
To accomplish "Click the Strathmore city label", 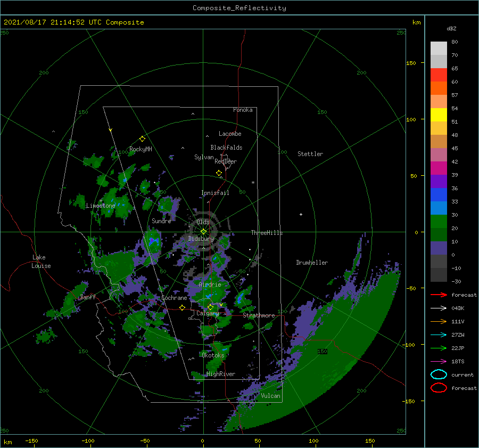I will tap(259, 315).
